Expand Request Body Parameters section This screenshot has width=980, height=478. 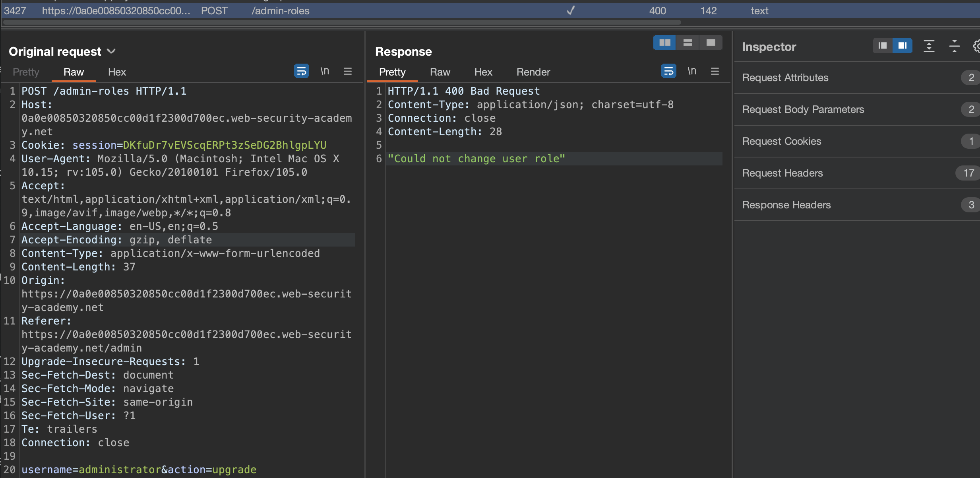coord(803,110)
